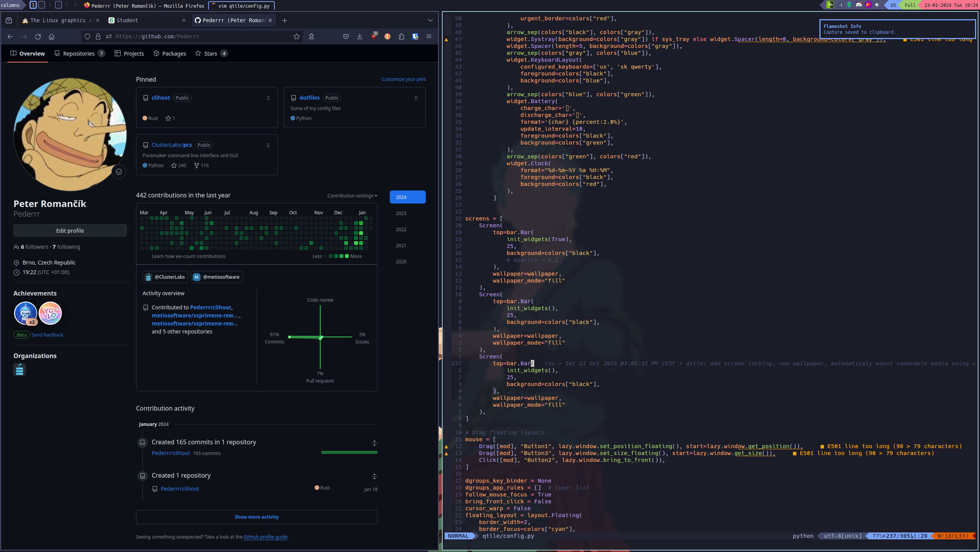Open drag handle on ClusterLabs/pcs pin

(268, 146)
